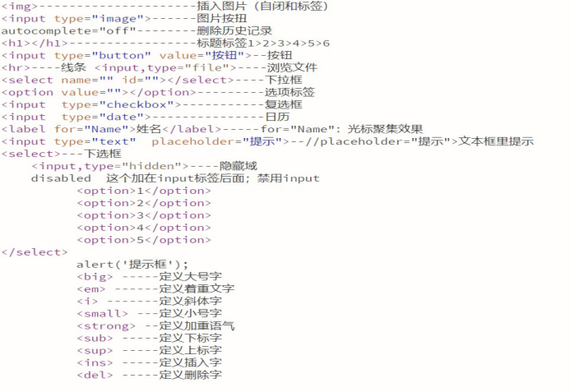Click the <sup> 定义上标字 line

click(150, 351)
